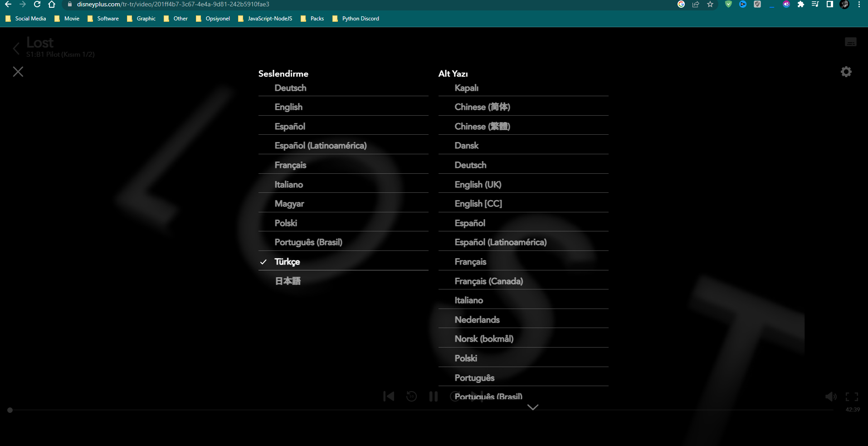Open the green shield extension
This screenshot has height=446, width=868.
[x=728, y=4]
